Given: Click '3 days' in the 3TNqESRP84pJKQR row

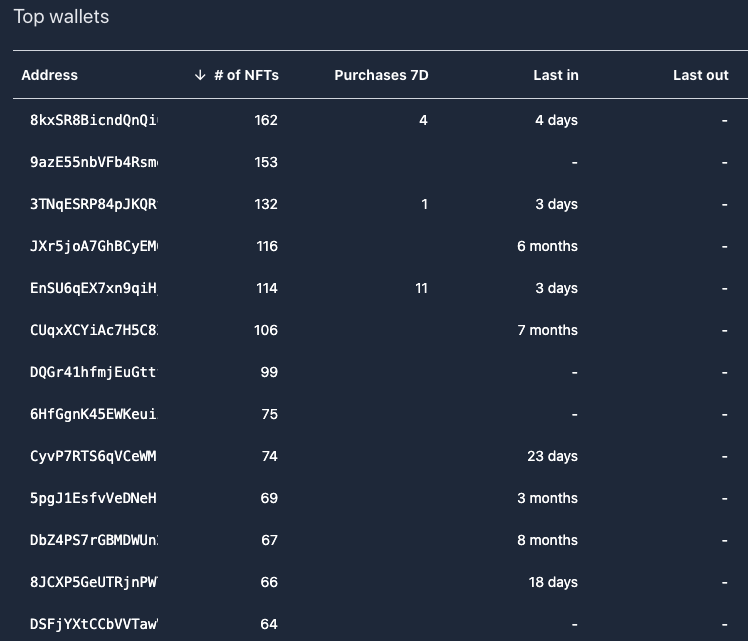Looking at the screenshot, I should coord(556,204).
